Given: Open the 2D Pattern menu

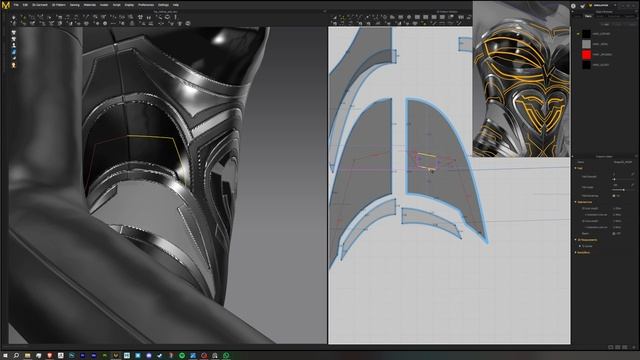Looking at the screenshot, I should coord(59,5).
